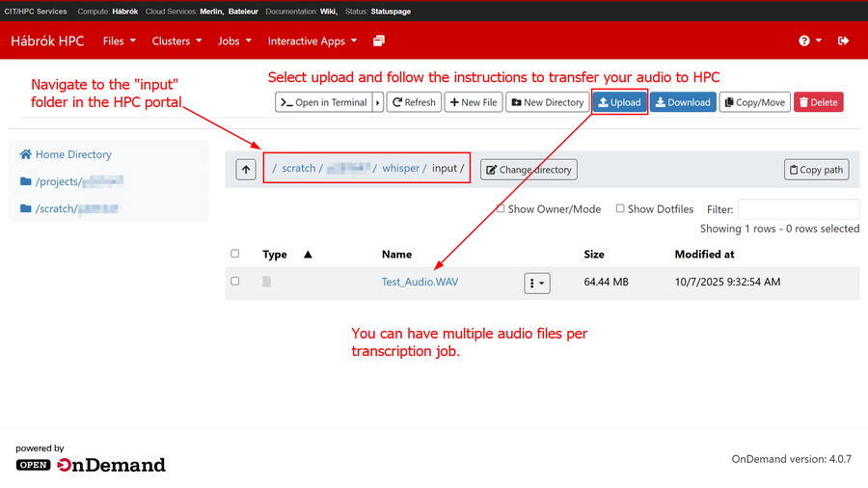Image resolution: width=868 pixels, height=488 pixels.
Task: Refresh the file listing
Action: click(x=413, y=102)
